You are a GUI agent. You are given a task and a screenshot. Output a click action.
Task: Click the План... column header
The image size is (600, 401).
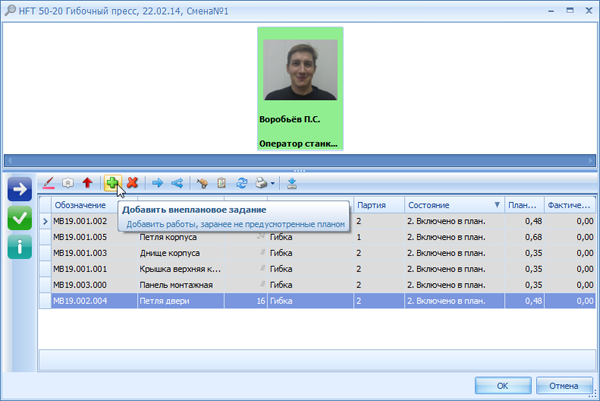[524, 205]
